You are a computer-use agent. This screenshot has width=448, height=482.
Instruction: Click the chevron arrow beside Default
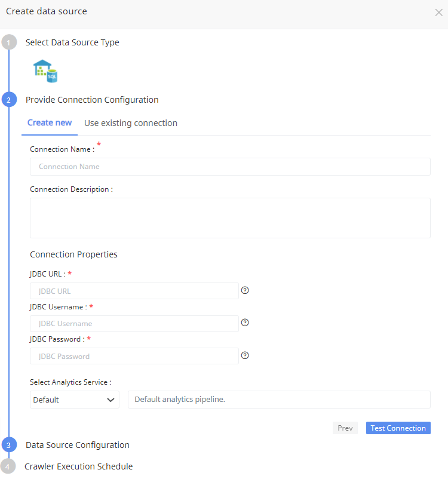coord(111,400)
